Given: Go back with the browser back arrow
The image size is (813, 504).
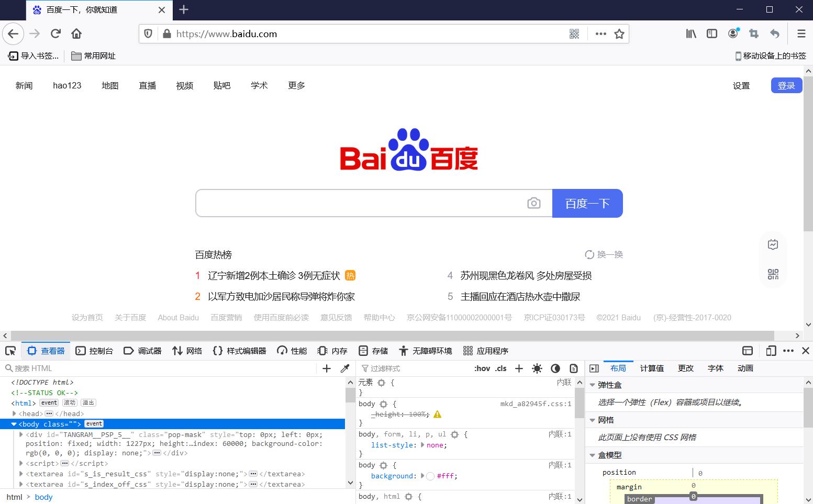Looking at the screenshot, I should click(13, 34).
